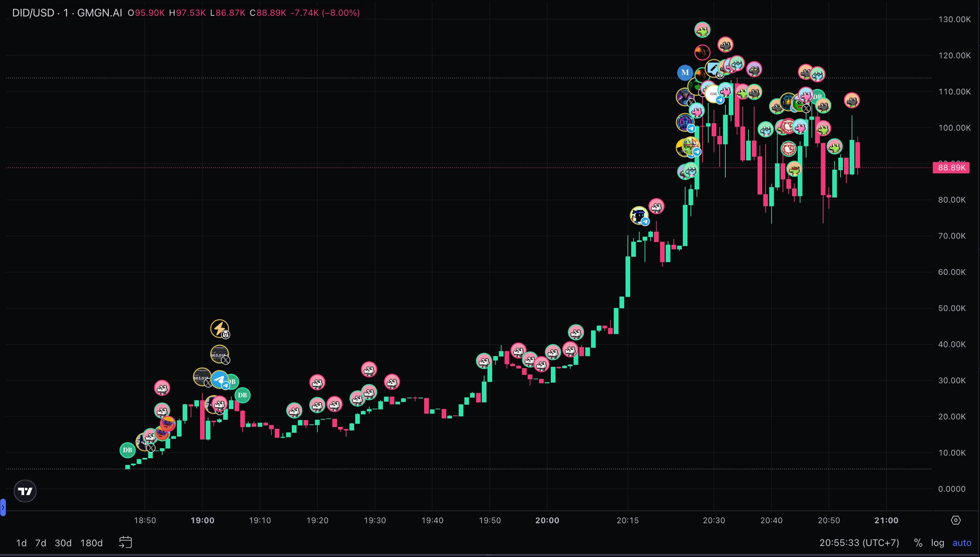Toggle log scale mode
This screenshot has height=557, width=980.
coord(938,542)
